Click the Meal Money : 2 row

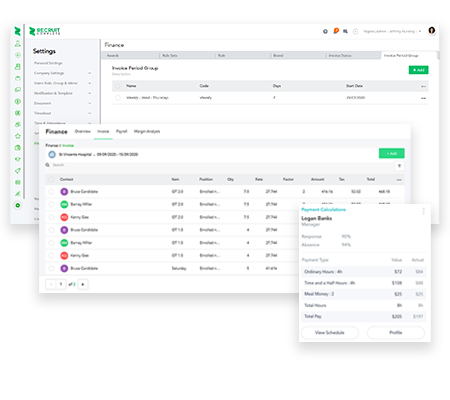click(363, 294)
